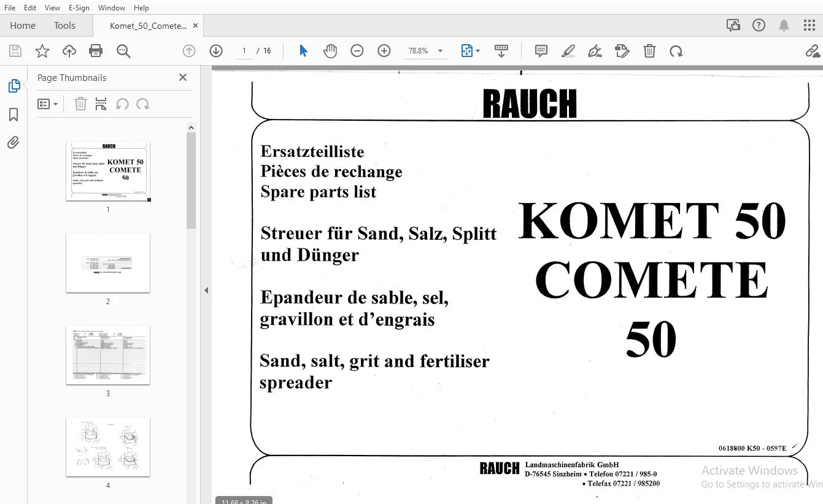Click the Save file icon
This screenshot has height=504, width=823.
coord(15,51)
